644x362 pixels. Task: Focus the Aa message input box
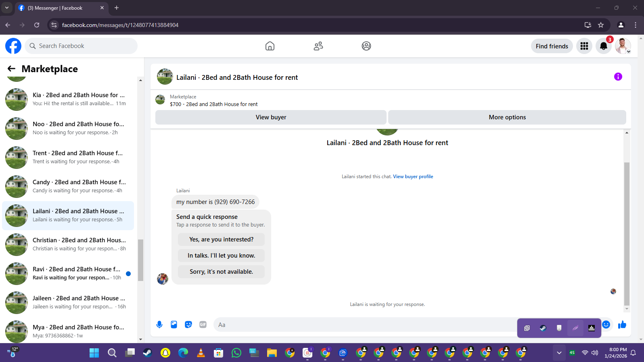pos(364,325)
